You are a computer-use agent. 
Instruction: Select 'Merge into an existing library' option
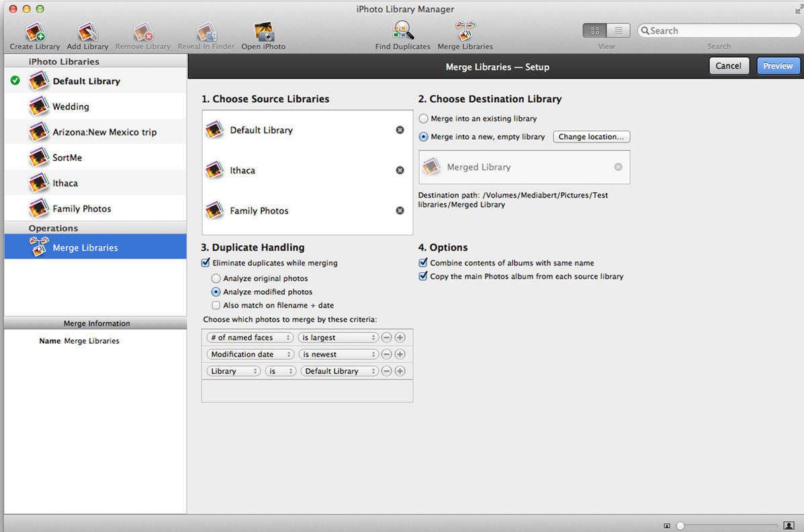point(424,118)
